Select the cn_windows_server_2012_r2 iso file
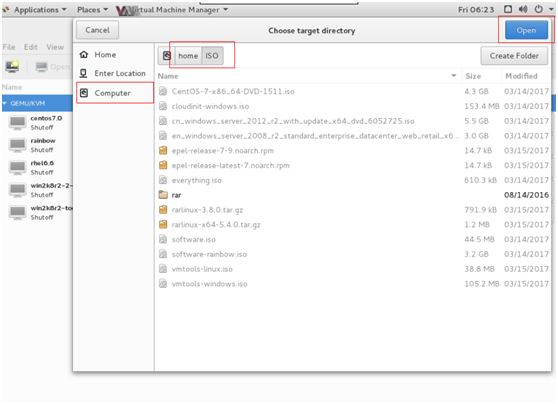558x404 pixels. 353,121
